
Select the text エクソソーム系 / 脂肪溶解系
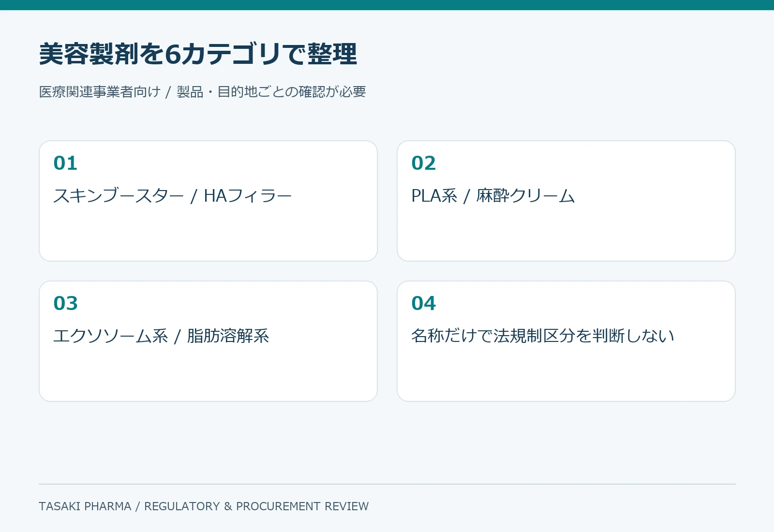[161, 336]
